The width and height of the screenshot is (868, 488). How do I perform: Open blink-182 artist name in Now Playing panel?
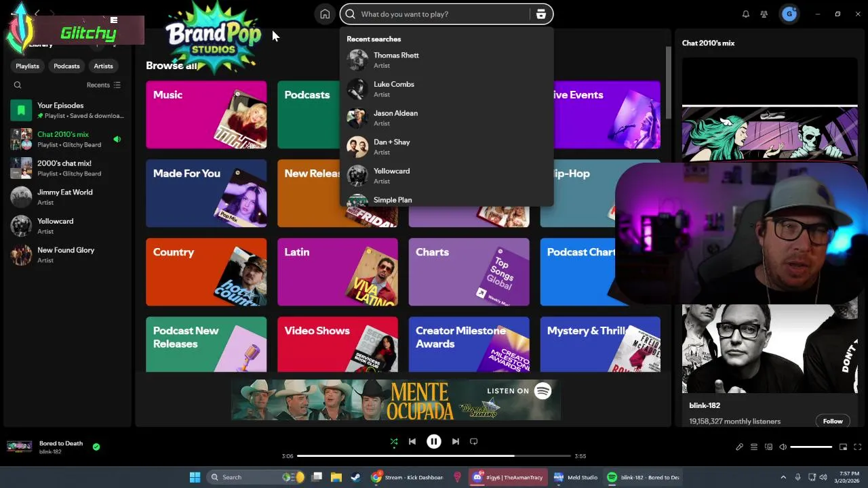(705, 405)
